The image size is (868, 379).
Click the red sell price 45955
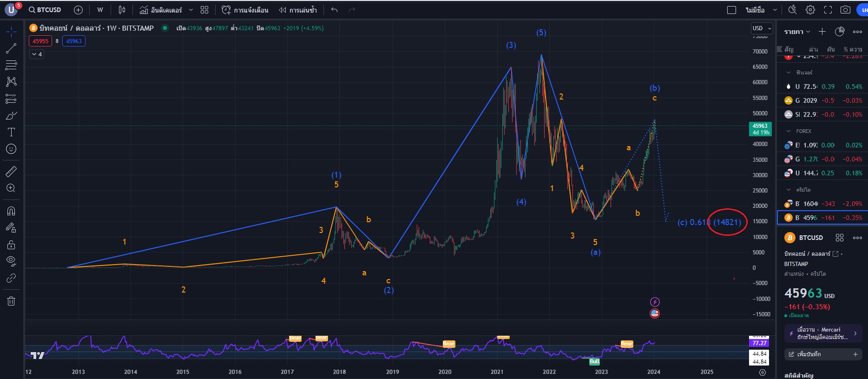(x=40, y=41)
